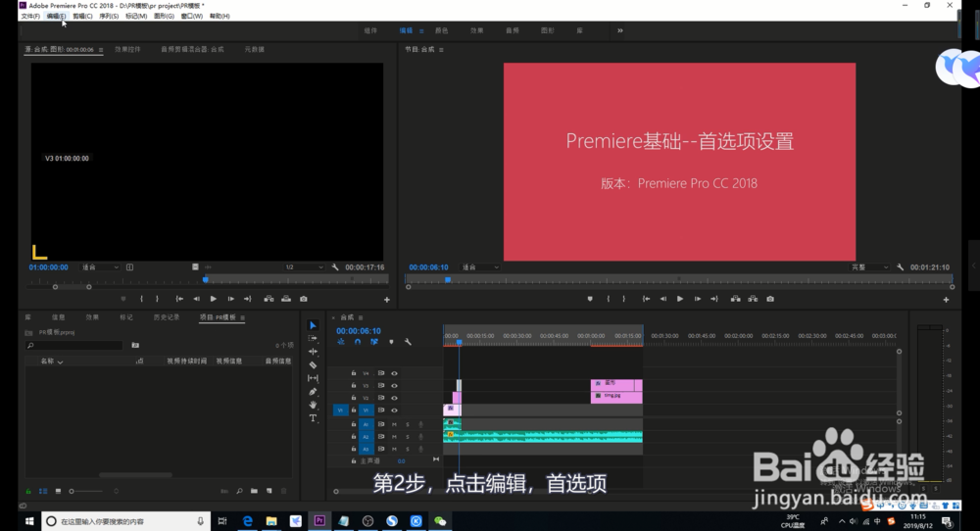980x531 pixels.
Task: Solo audio track A2
Action: pyautogui.click(x=408, y=437)
